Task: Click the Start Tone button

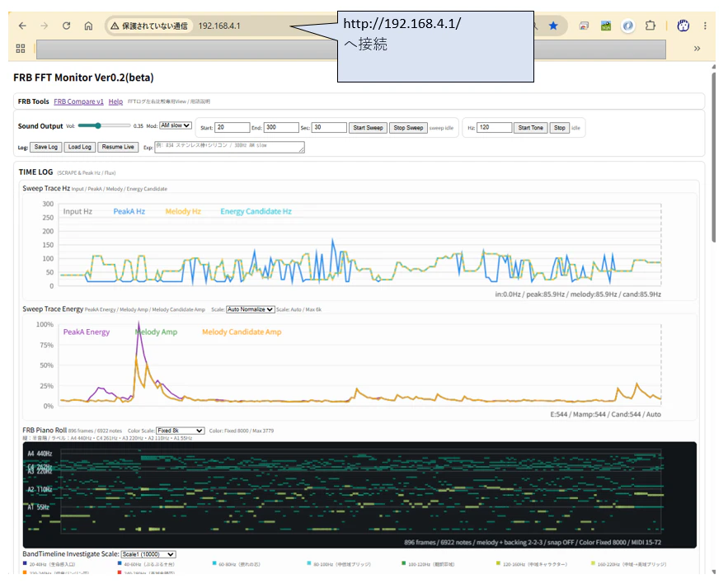Action: [530, 128]
